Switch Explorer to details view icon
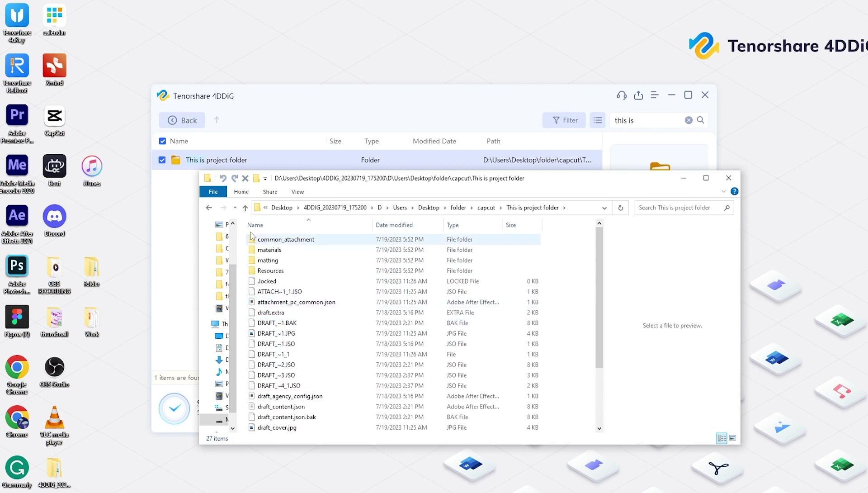 (722, 438)
